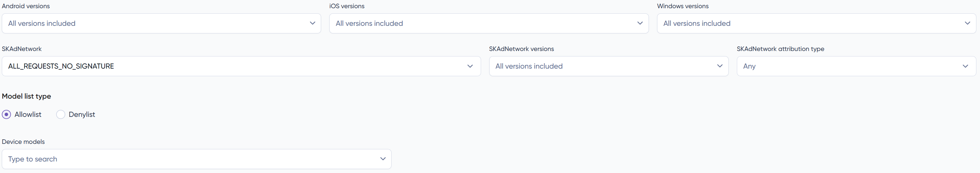Click the 'Device models' field label
Screen dimensions: 980x173
pyautogui.click(x=23, y=142)
